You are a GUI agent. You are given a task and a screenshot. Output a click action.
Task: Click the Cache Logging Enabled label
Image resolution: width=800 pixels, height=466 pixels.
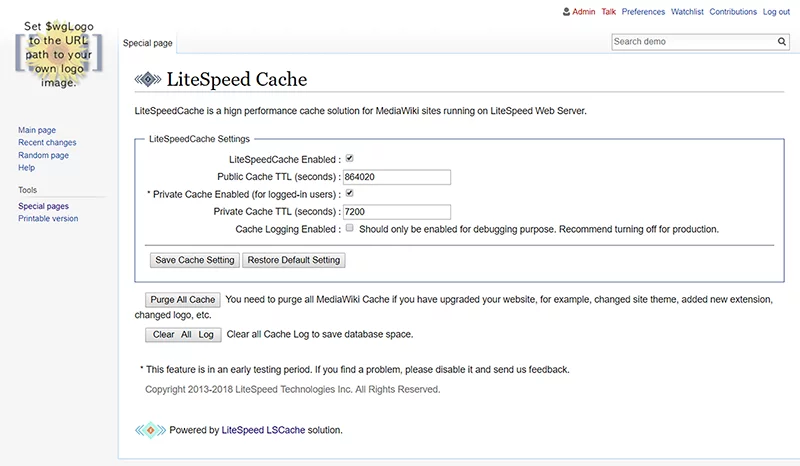coord(288,230)
